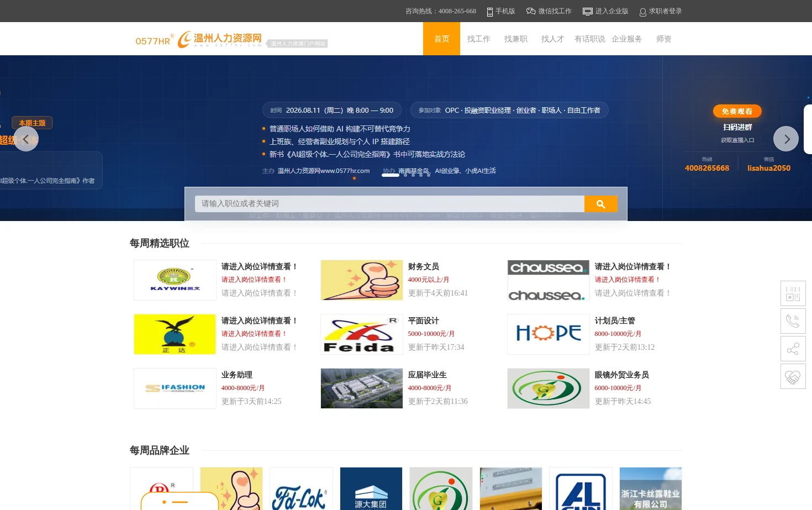Click the 免费观看 banner button
This screenshot has height=510, width=812.
(737, 112)
